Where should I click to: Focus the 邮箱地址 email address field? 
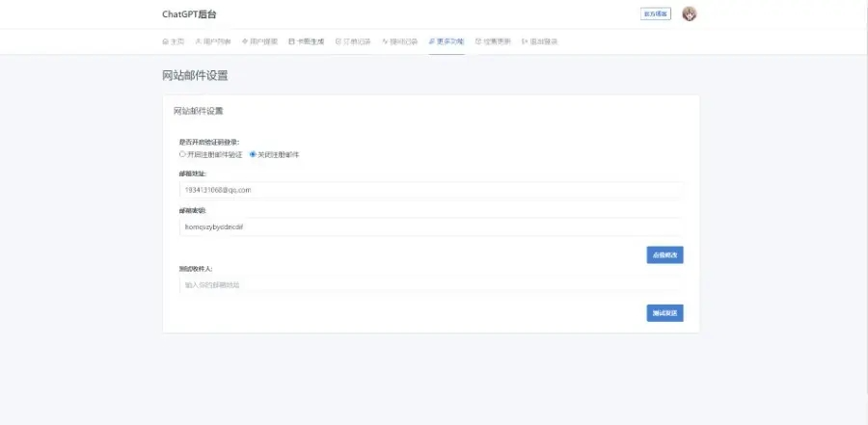pos(430,190)
